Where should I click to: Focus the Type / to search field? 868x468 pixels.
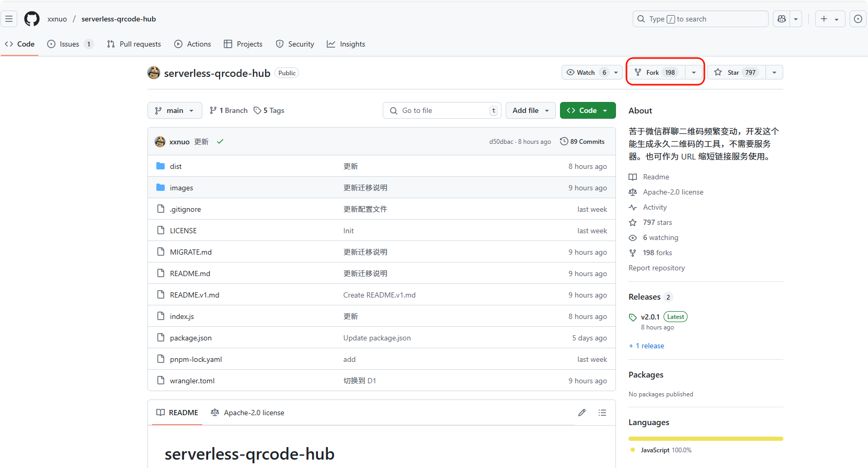(701, 19)
